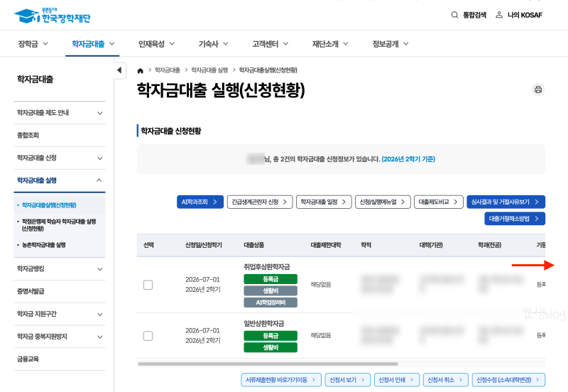Click the 신청/실행메뉴얼 button

coord(383,202)
